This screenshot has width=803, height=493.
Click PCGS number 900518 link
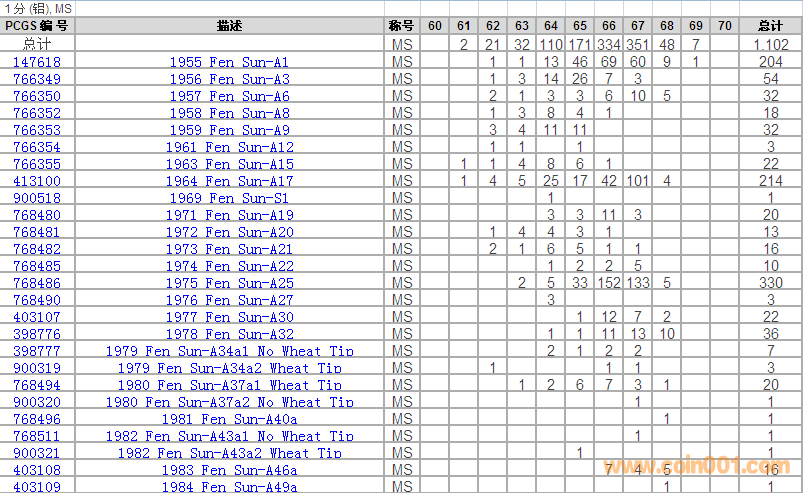(37, 198)
